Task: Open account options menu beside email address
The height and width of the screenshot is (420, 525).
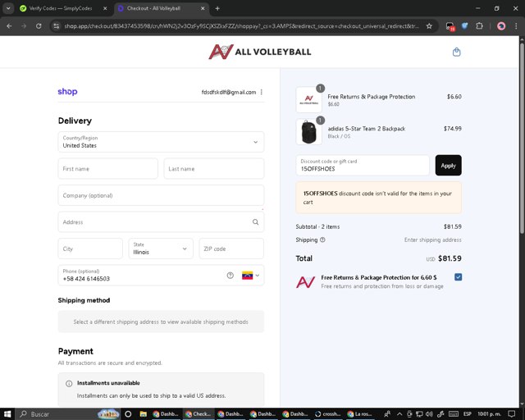Action: tap(262, 92)
